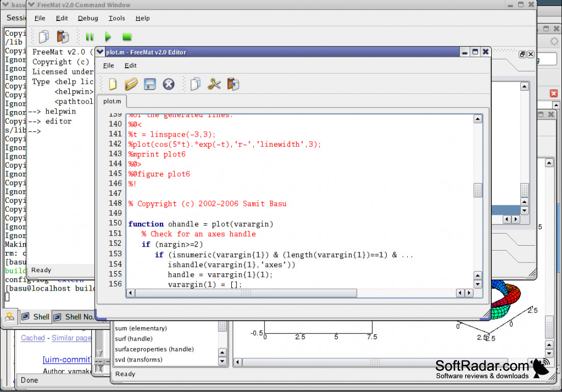This screenshot has width=562, height=392.
Task: Click the '% Check for an axes handle' comment
Action: [x=199, y=234]
